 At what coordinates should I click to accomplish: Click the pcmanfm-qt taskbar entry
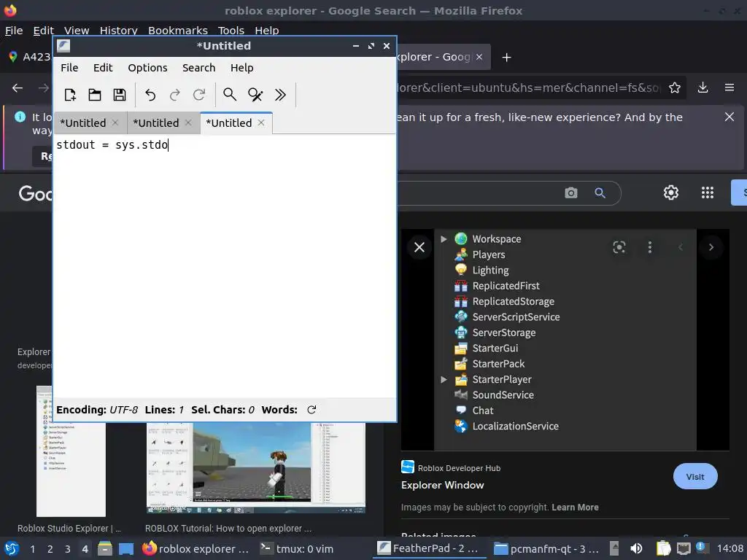pyautogui.click(x=546, y=549)
